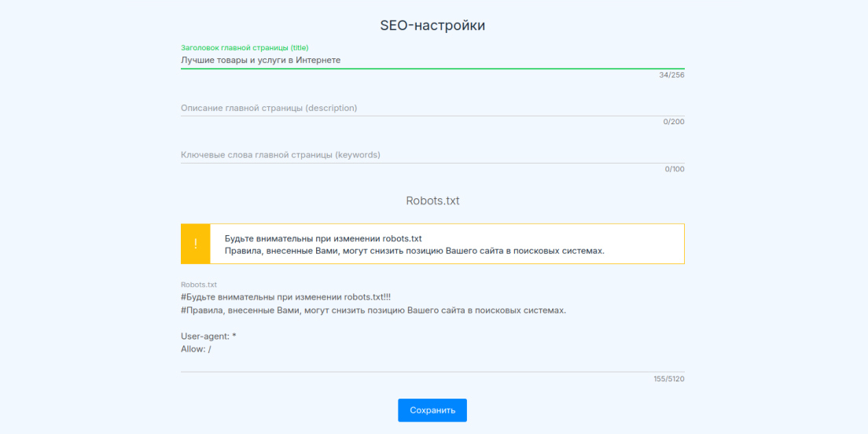Viewport: 868px width, 434px height.
Task: Focus the Описание главной страницы (description) field
Action: tap(432, 108)
